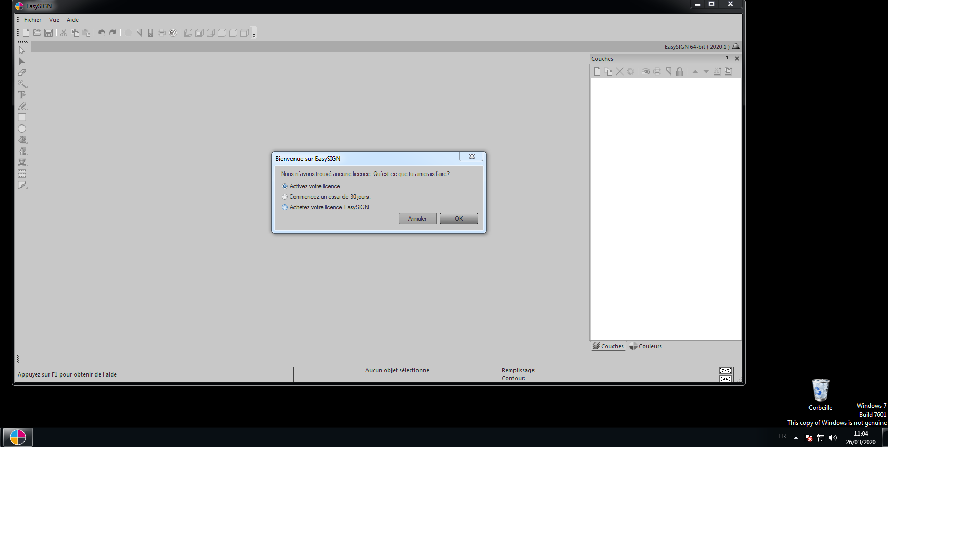Move layer up with the up triangle
Screen dimensions: 980x551
[695, 72]
